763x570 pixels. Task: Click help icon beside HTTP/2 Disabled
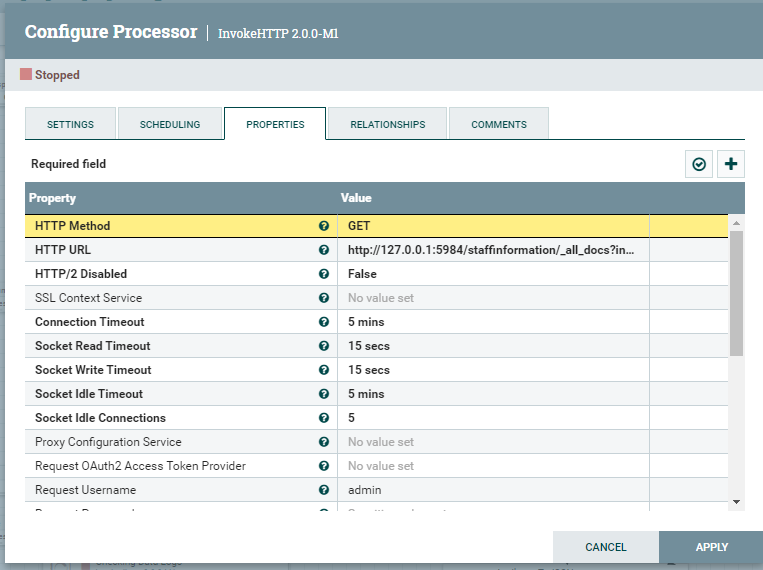(x=324, y=274)
